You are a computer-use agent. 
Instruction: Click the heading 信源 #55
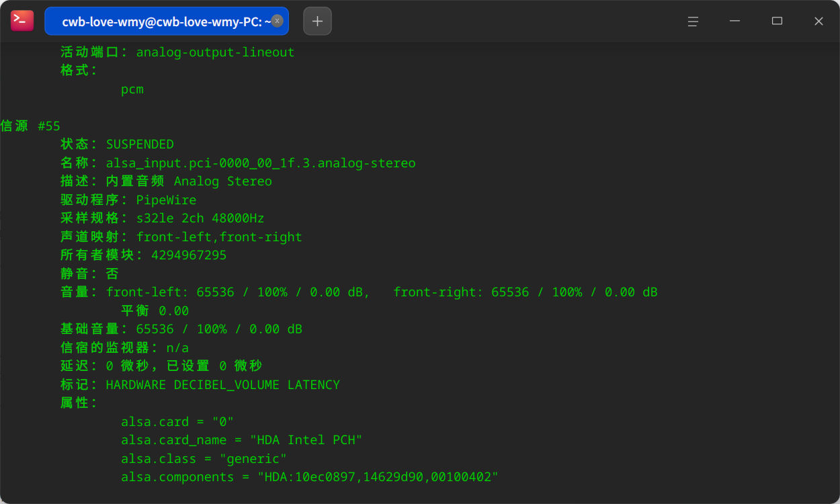click(30, 126)
